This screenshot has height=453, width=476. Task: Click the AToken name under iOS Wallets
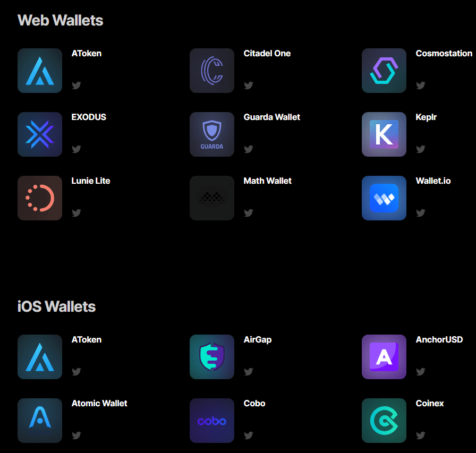click(x=87, y=339)
